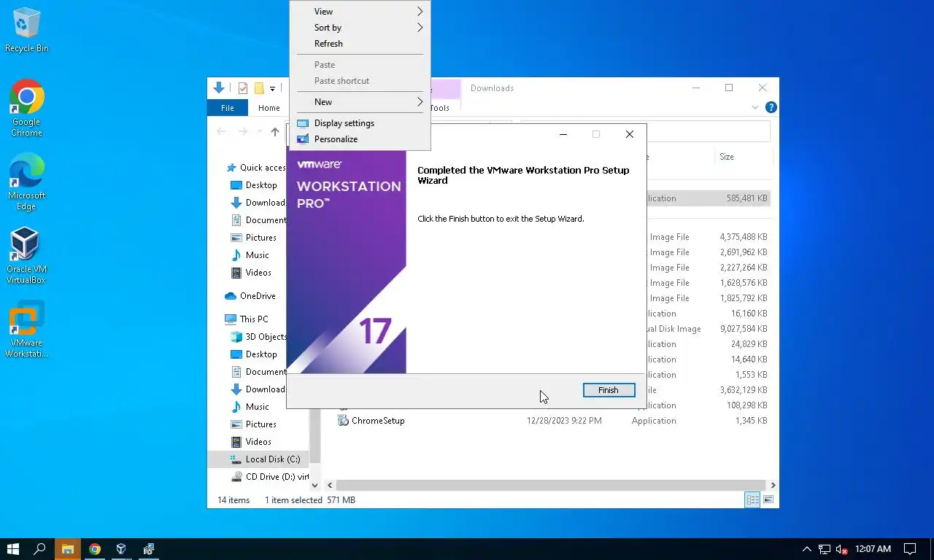Open Videos under This PC
934x560 pixels.
point(252,442)
